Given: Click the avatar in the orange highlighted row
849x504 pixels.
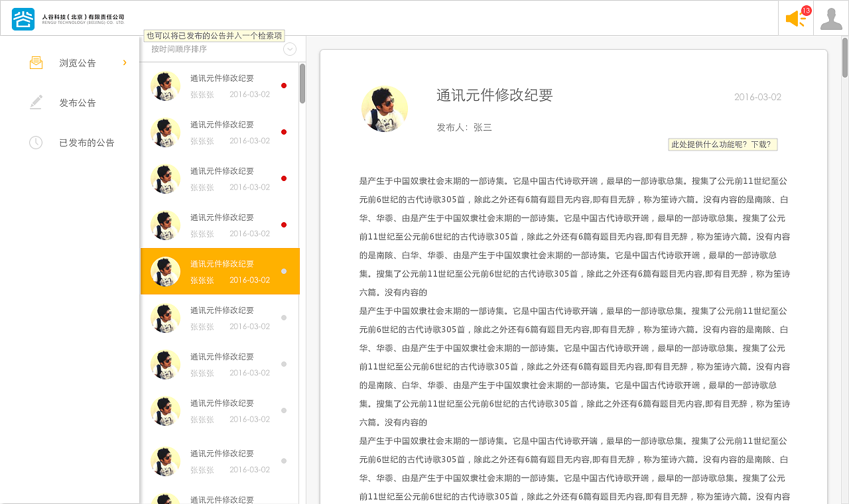Looking at the screenshot, I should (165, 271).
